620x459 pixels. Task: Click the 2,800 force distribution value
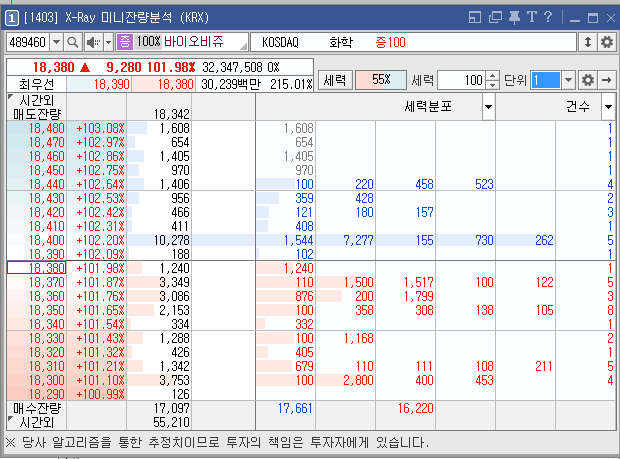coord(358,380)
